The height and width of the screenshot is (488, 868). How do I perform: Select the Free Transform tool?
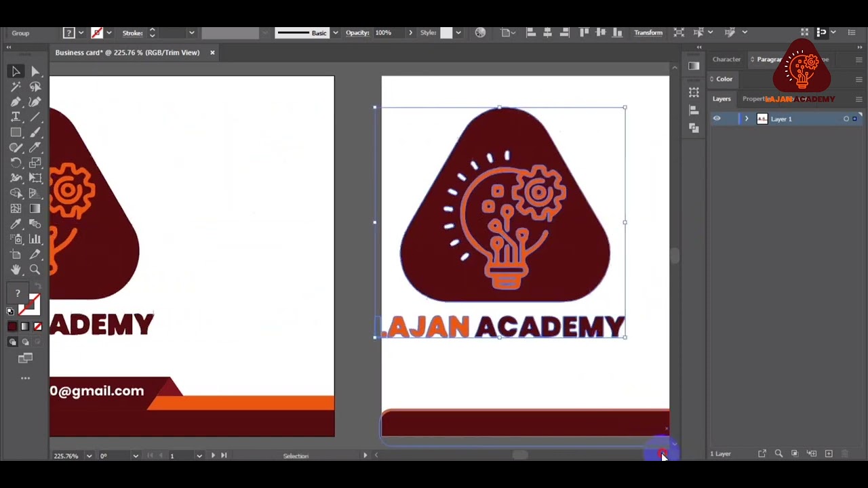(35, 178)
